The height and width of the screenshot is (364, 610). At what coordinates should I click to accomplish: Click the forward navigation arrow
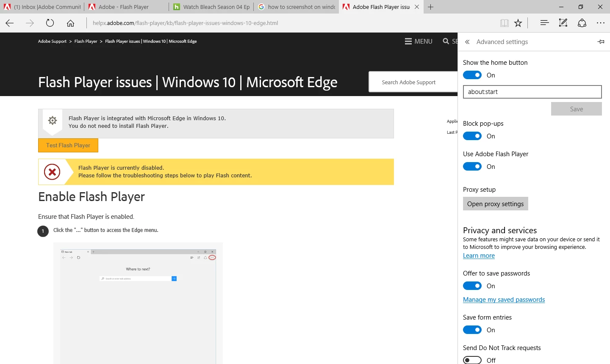coord(30,23)
